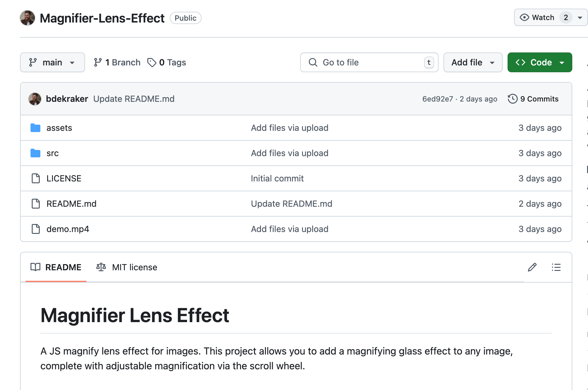Image resolution: width=588 pixels, height=390 pixels.
Task: Open the green Code dropdown
Action: [x=540, y=62]
